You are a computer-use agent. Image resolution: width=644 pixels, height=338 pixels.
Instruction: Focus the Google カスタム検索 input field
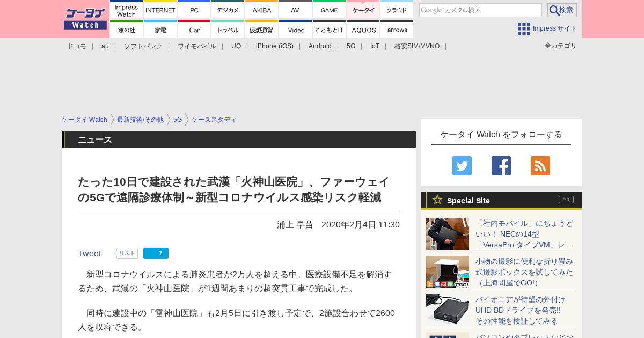(x=480, y=10)
